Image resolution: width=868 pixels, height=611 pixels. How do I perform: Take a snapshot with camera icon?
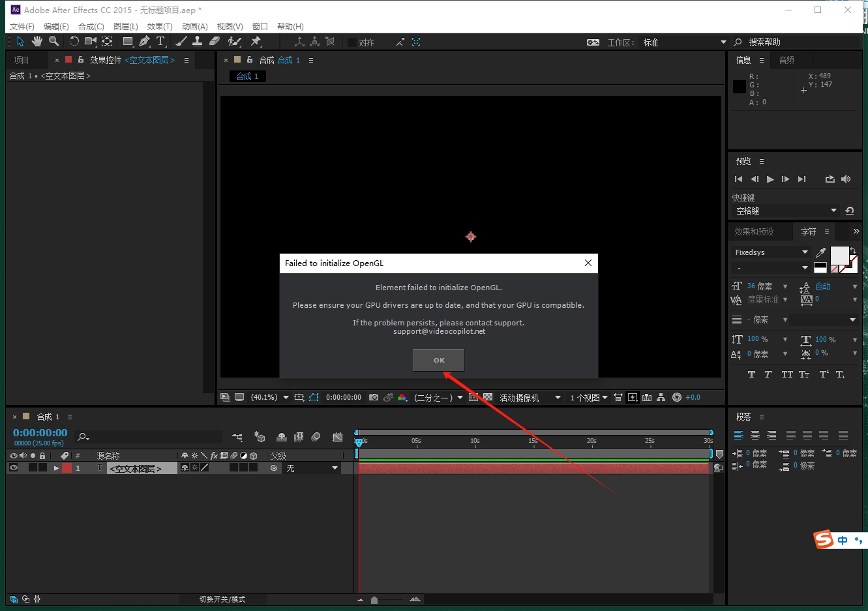point(374,397)
